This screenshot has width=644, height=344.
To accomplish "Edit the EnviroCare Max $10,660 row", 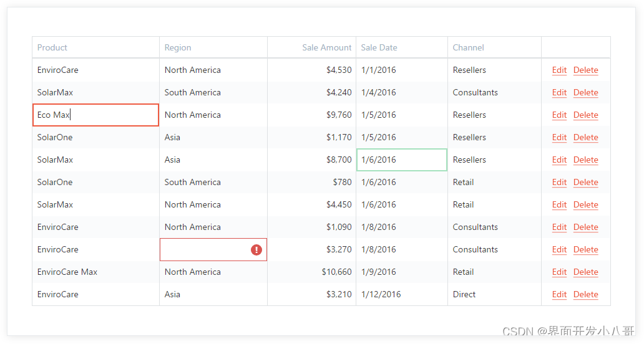I will click(x=559, y=272).
